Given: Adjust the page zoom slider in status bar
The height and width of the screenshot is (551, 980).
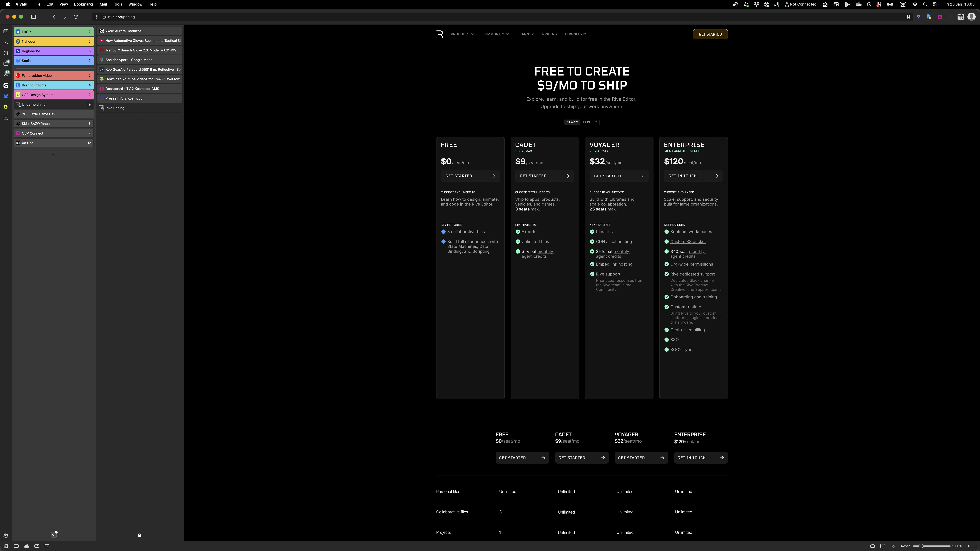Looking at the screenshot, I should pyautogui.click(x=921, y=546).
